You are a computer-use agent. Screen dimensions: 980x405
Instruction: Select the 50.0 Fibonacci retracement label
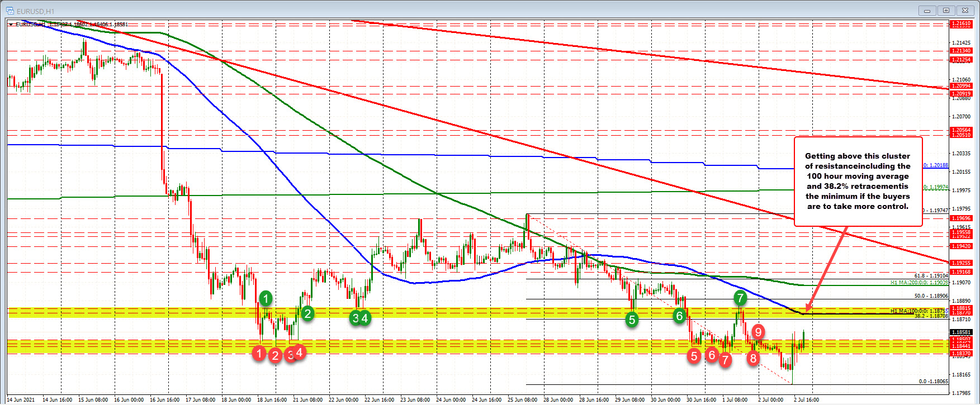pyautogui.click(x=931, y=296)
